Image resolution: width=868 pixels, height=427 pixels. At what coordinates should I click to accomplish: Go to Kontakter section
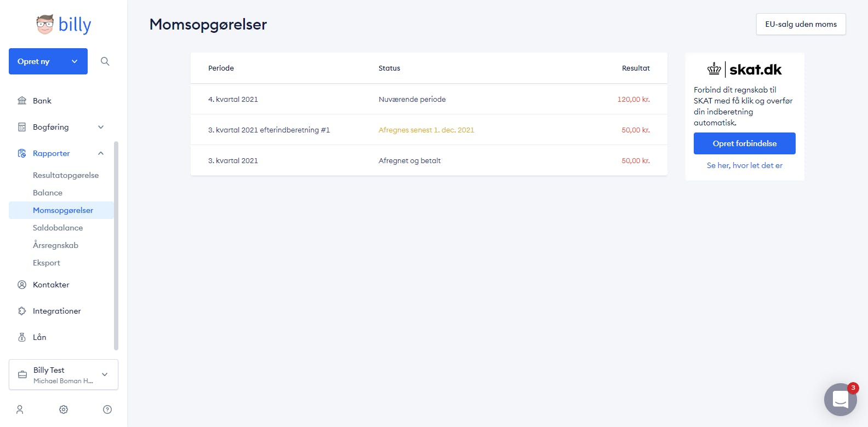(51, 285)
